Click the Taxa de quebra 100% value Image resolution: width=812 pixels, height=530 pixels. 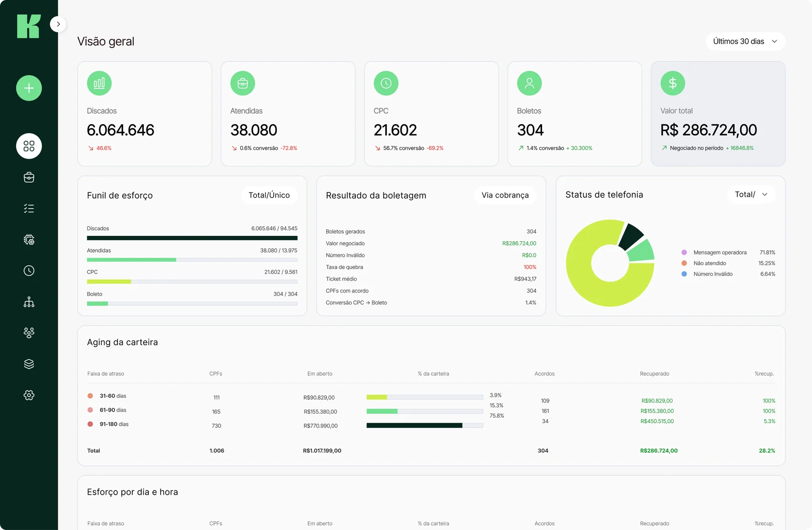530,267
